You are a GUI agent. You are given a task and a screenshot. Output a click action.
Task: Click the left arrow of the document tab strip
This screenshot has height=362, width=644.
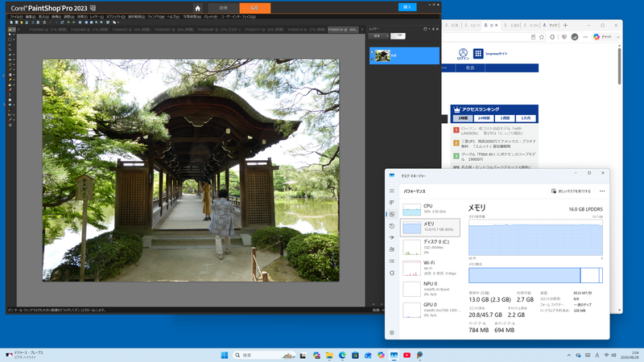(x=19, y=30)
